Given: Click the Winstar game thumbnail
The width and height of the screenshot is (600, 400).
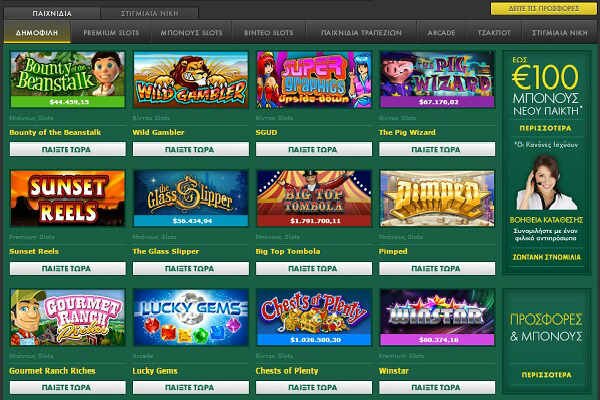Looking at the screenshot, I should point(437,317).
